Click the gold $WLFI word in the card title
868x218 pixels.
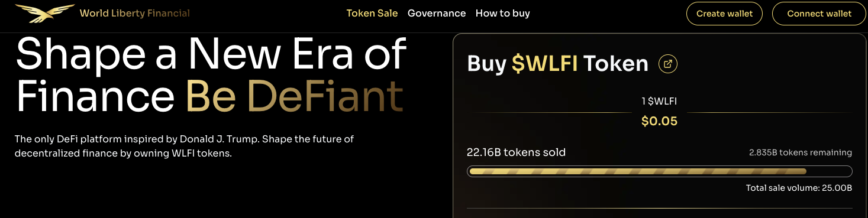(x=545, y=64)
